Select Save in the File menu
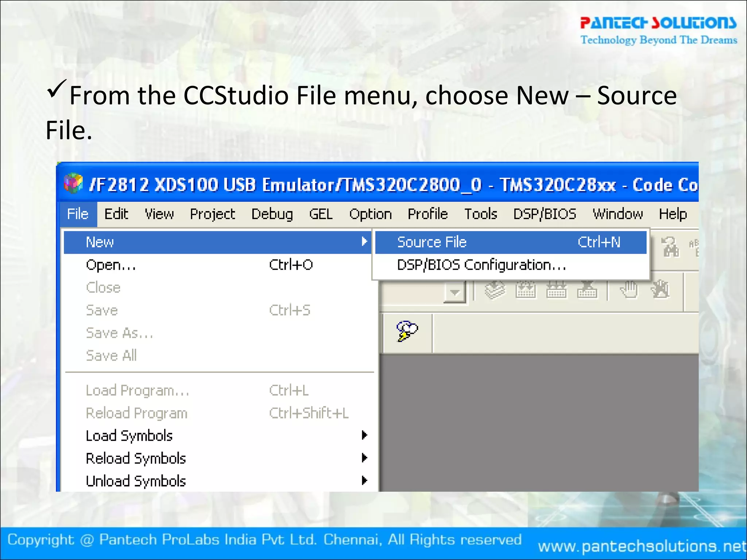Image resolution: width=747 pixels, height=560 pixels. 218,310
